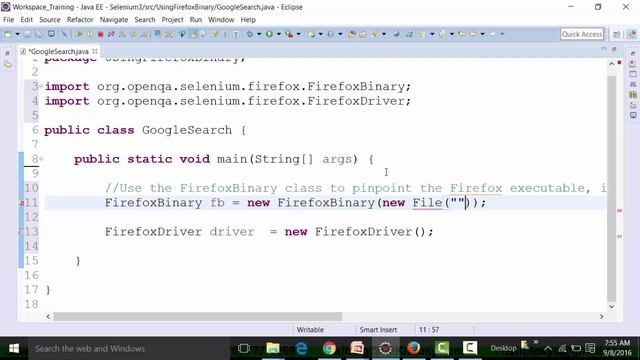This screenshot has width=640, height=360.
Task: Click the Open Perspective icon
Action: (x=617, y=34)
